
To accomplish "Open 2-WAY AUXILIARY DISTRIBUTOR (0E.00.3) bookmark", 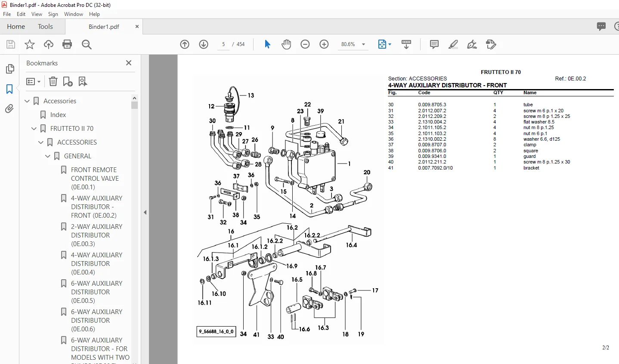I will coord(96,235).
